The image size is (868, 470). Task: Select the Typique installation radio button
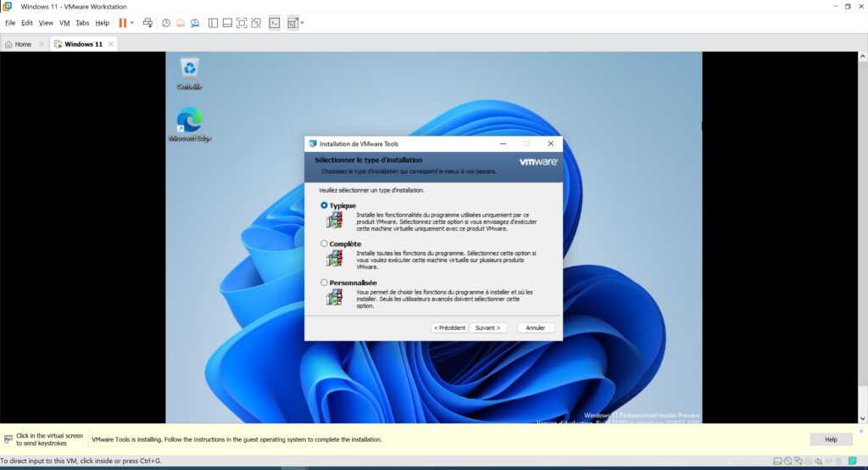click(x=324, y=205)
